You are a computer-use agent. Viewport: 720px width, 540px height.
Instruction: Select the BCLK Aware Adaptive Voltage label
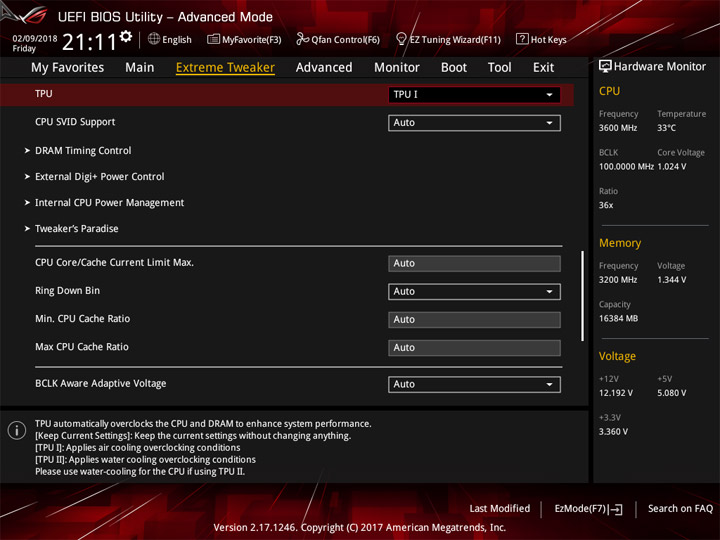[101, 383]
